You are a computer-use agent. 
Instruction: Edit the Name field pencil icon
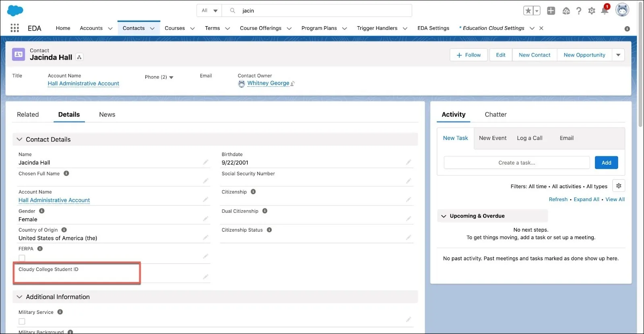(x=206, y=162)
